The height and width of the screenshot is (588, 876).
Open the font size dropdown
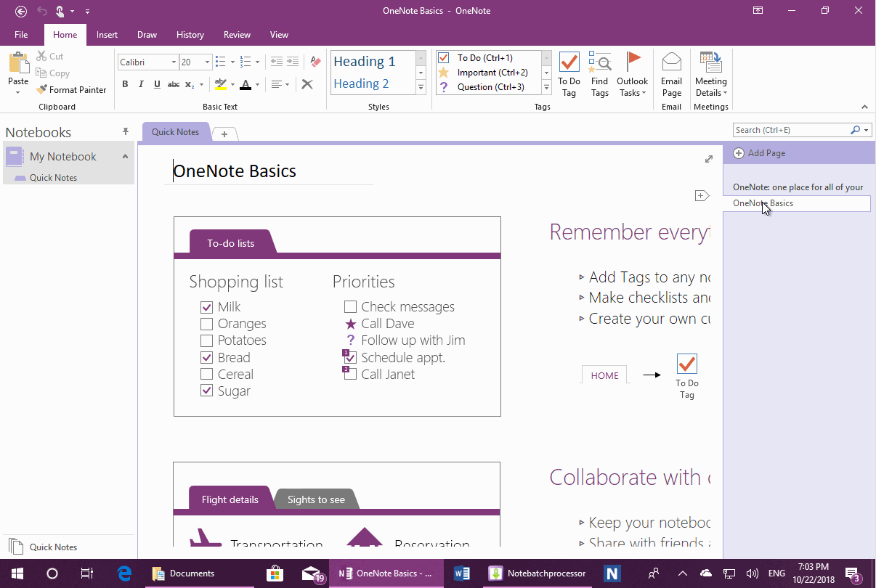click(206, 62)
